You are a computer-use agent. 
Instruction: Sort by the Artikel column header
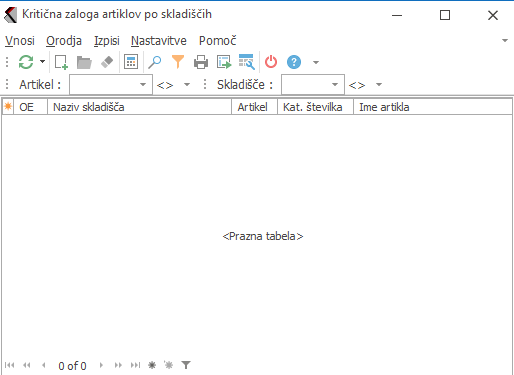255,107
